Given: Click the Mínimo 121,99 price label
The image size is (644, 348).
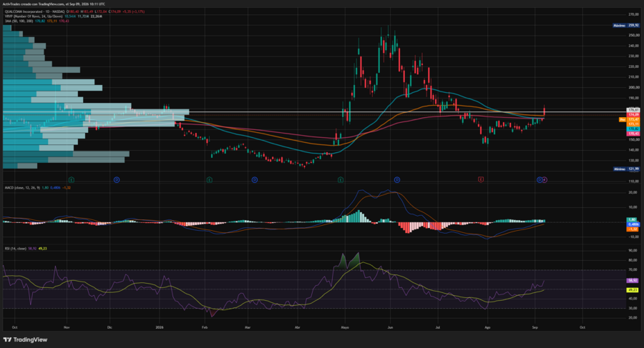Looking at the screenshot, I should pos(626,169).
